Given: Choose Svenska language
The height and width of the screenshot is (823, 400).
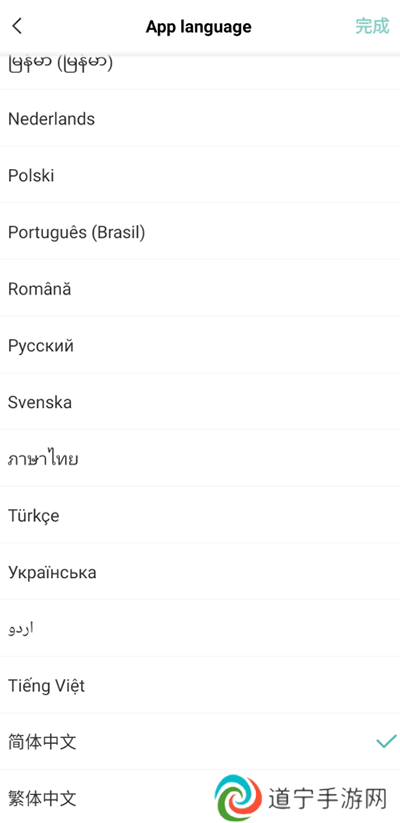Looking at the screenshot, I should point(200,402).
